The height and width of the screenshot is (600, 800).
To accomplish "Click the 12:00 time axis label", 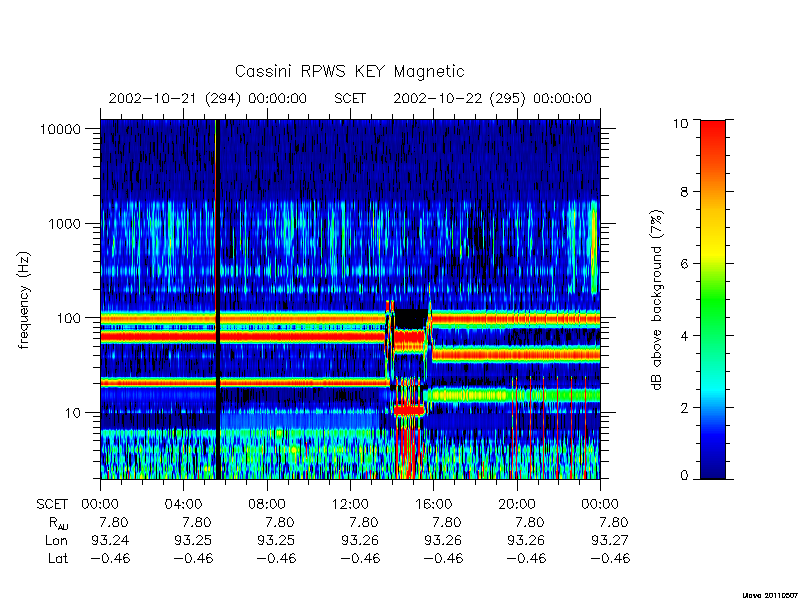I will coord(350,504).
